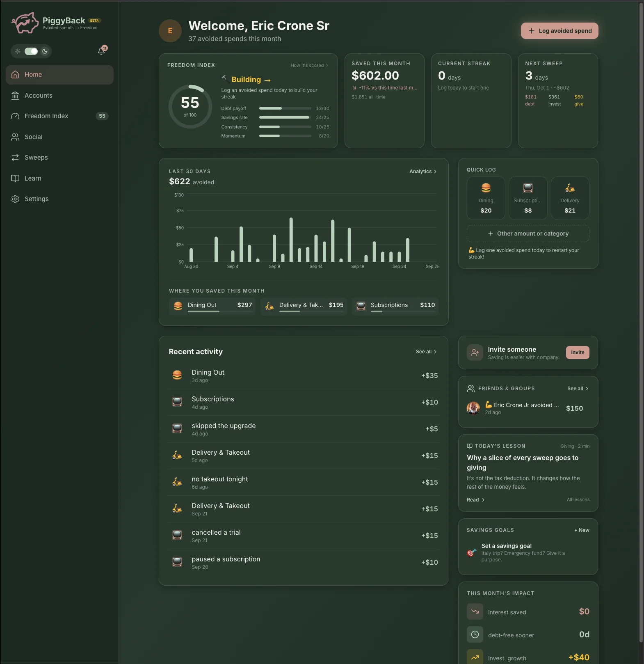
Task: Select Delivery & Takeout $195 card
Action: click(x=304, y=307)
